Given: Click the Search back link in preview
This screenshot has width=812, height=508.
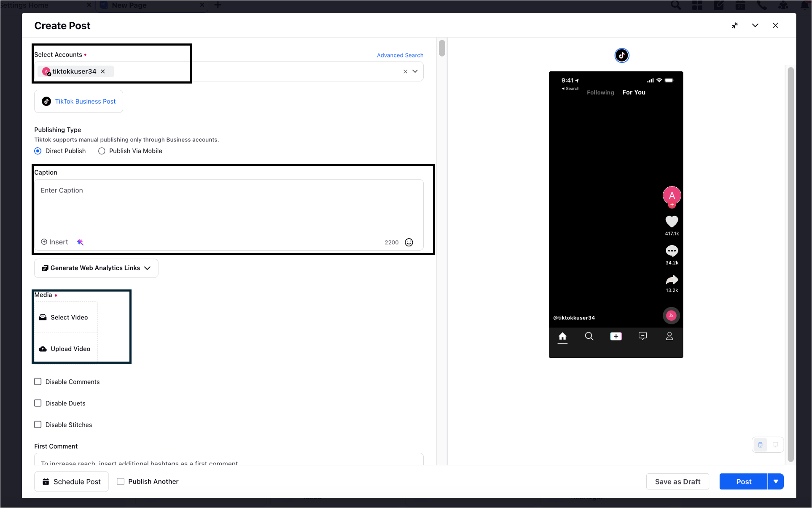Looking at the screenshot, I should (x=570, y=89).
